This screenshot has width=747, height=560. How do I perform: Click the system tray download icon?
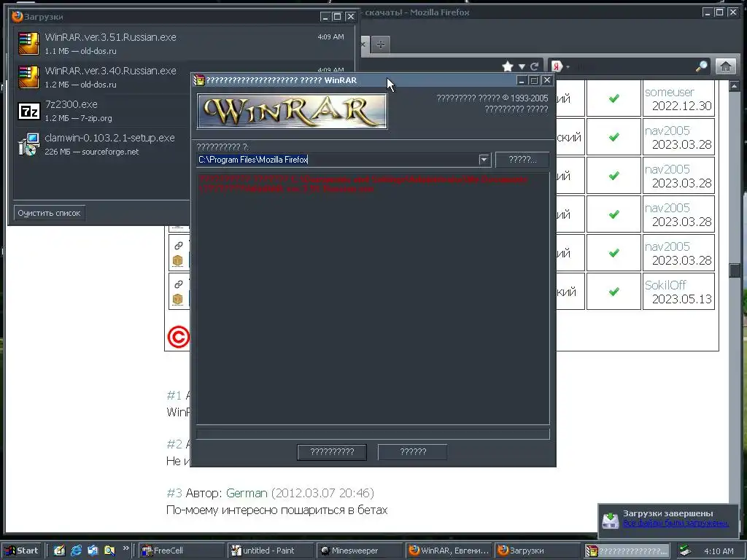[685, 551]
